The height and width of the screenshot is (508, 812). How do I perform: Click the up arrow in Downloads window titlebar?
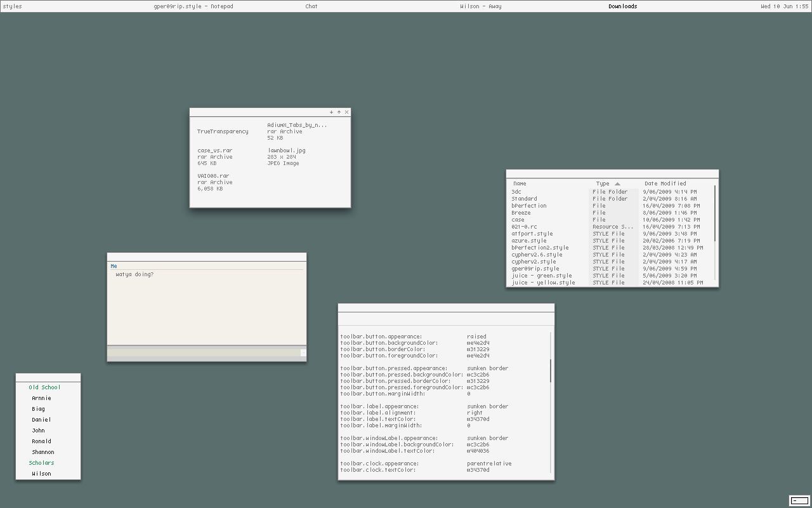click(x=339, y=112)
